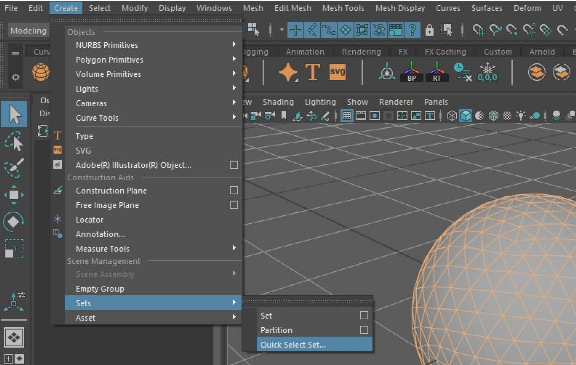Open the Renderer panel menu
Screen dimensions: 576x365
[x=396, y=102]
